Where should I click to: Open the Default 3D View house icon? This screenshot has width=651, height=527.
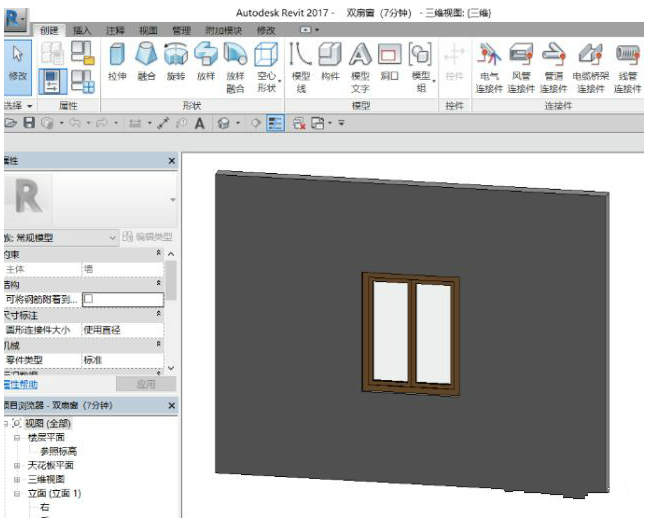coord(224,123)
